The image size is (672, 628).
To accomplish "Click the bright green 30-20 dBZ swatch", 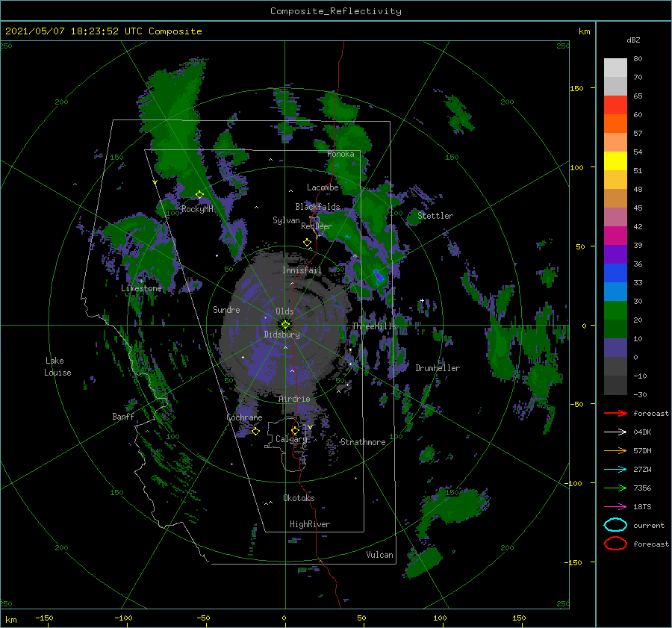I will (x=615, y=311).
